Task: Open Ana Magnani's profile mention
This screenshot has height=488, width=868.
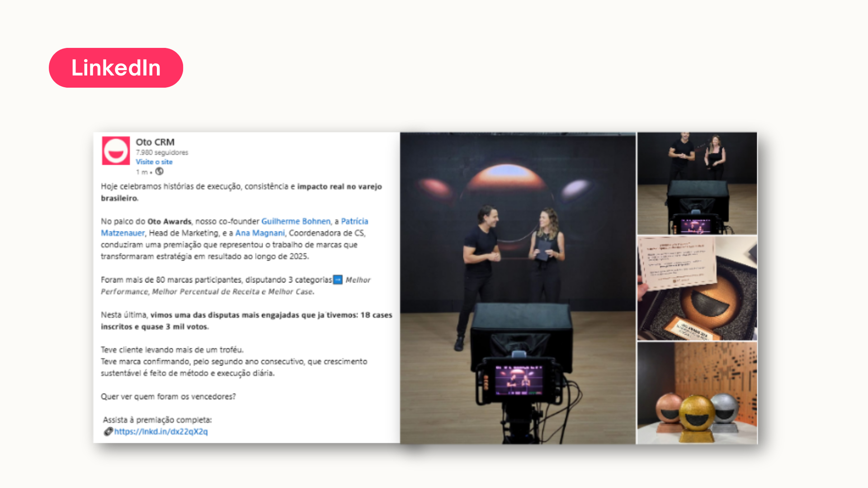Action: pos(260,233)
